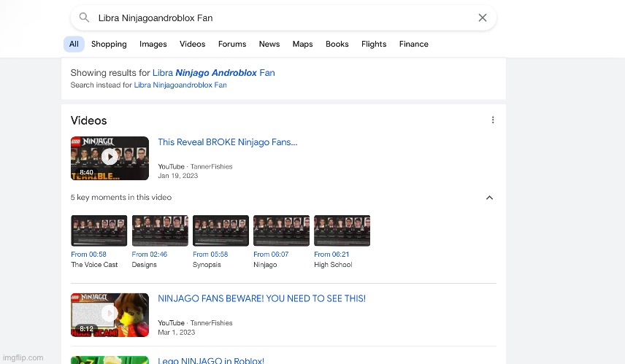Switch to the Books tab
625x364 pixels.
337,44
